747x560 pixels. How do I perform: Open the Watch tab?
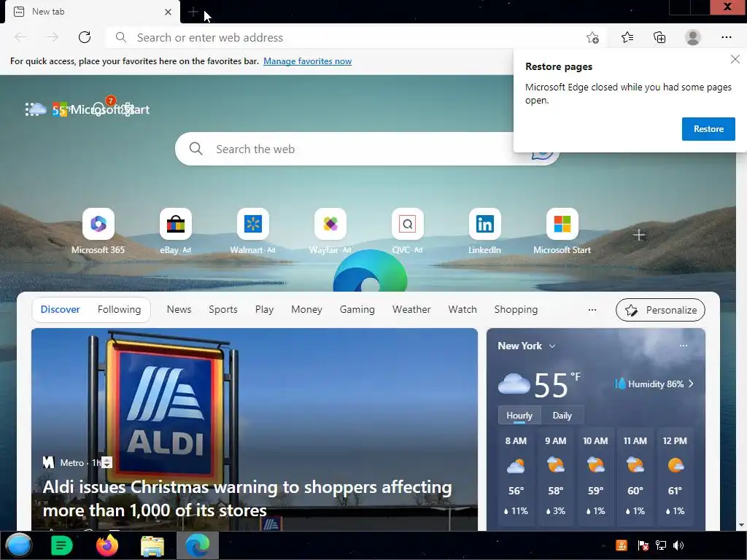(462, 309)
